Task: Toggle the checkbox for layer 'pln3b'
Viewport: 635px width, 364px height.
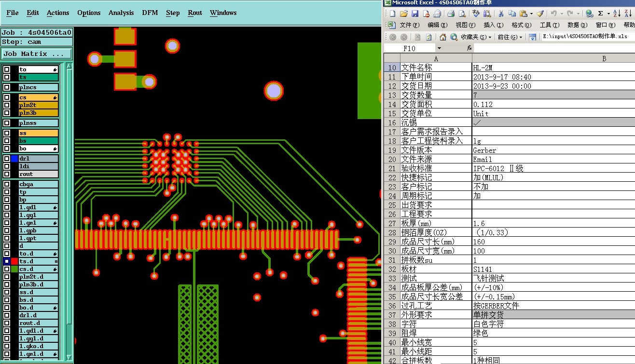Action: click(7, 113)
